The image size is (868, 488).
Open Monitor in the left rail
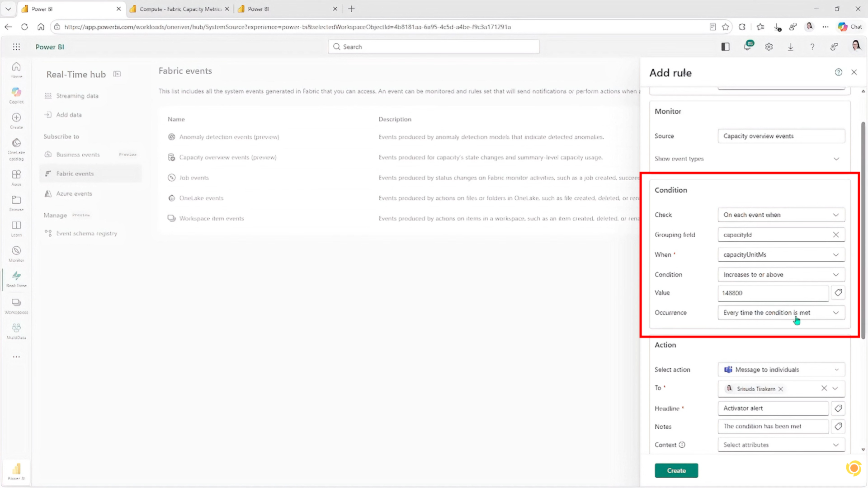tap(16, 253)
